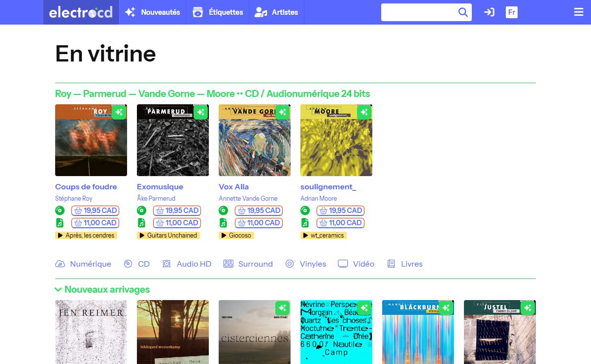Visit artist Adrian Moore
The height and width of the screenshot is (364, 591).
click(319, 198)
